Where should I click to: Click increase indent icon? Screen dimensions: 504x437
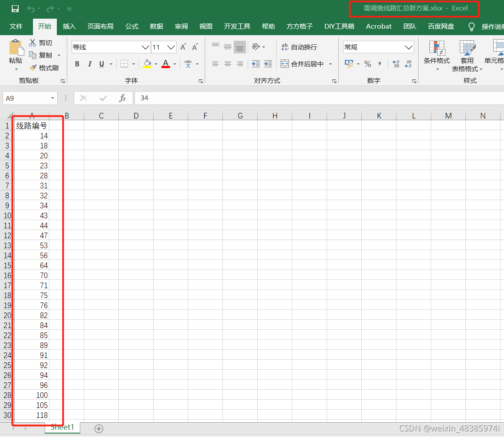click(x=268, y=64)
